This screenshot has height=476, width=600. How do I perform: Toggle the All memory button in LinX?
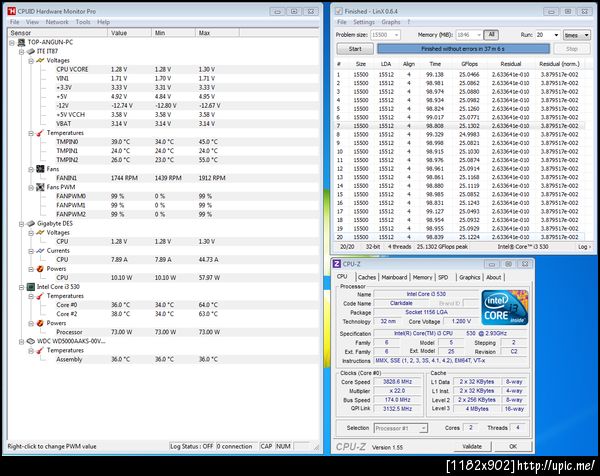pos(491,35)
